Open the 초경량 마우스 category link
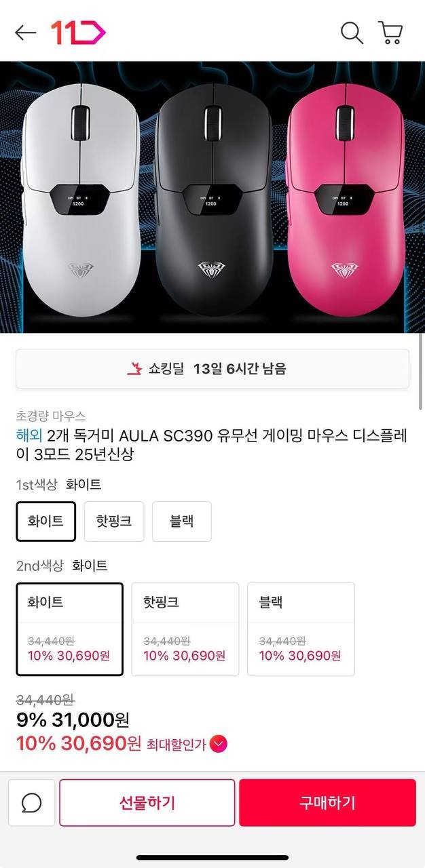Viewport: 425px width, 868px height. (51, 416)
